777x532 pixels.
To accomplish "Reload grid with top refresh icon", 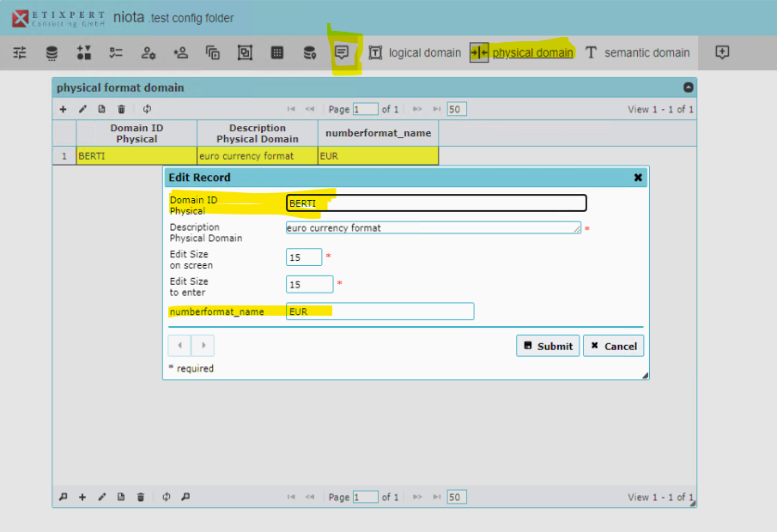I will (x=147, y=109).
